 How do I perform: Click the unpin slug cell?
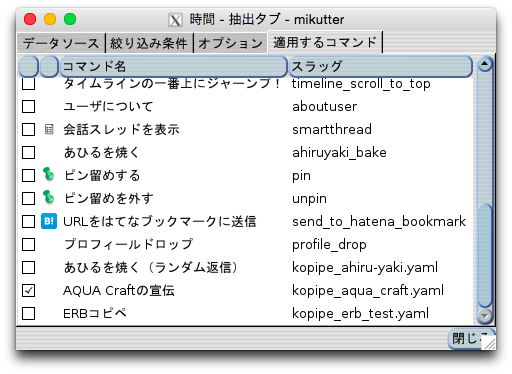click(309, 199)
